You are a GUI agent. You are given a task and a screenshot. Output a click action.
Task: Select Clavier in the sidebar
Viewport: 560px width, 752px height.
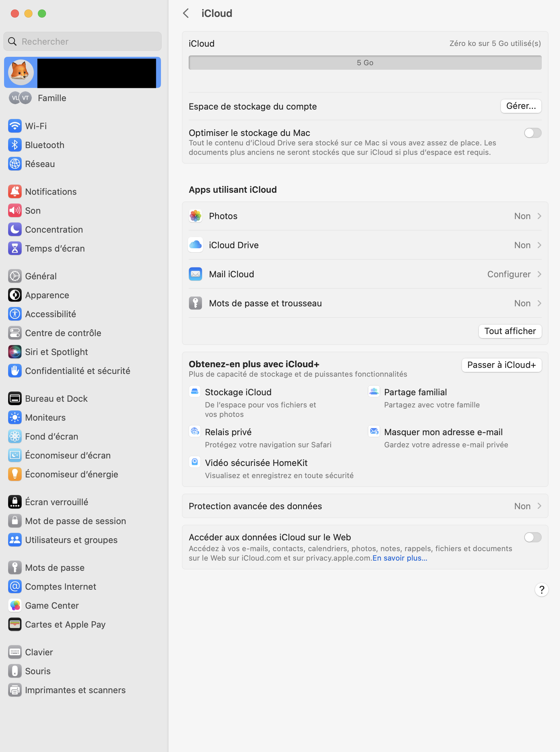point(83,653)
